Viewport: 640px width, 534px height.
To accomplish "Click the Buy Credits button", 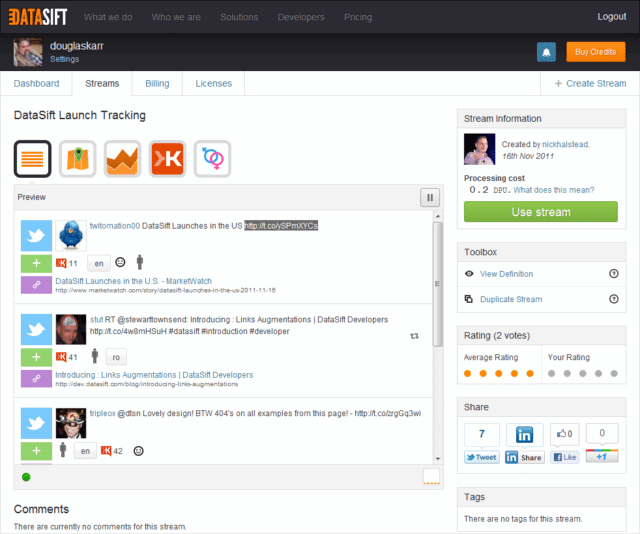I will 596,52.
